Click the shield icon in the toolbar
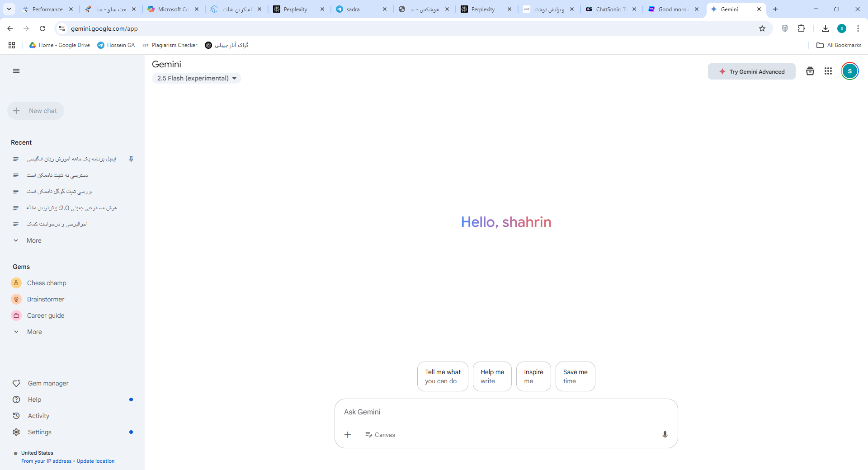This screenshot has height=470, width=868. [x=785, y=28]
